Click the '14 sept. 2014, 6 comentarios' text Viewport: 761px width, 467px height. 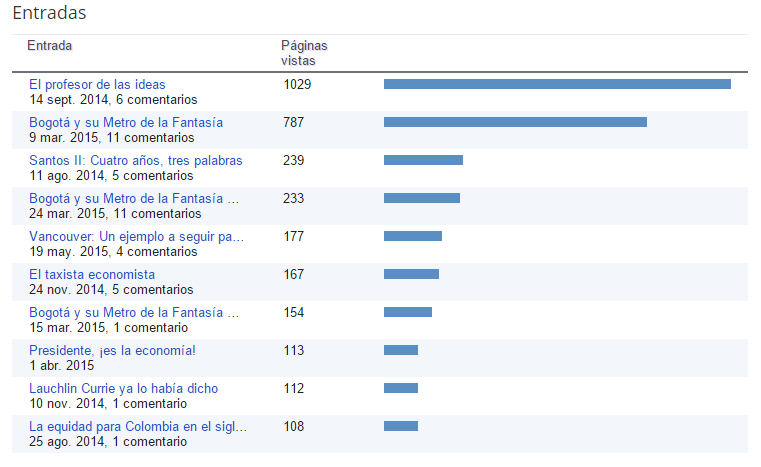(113, 100)
